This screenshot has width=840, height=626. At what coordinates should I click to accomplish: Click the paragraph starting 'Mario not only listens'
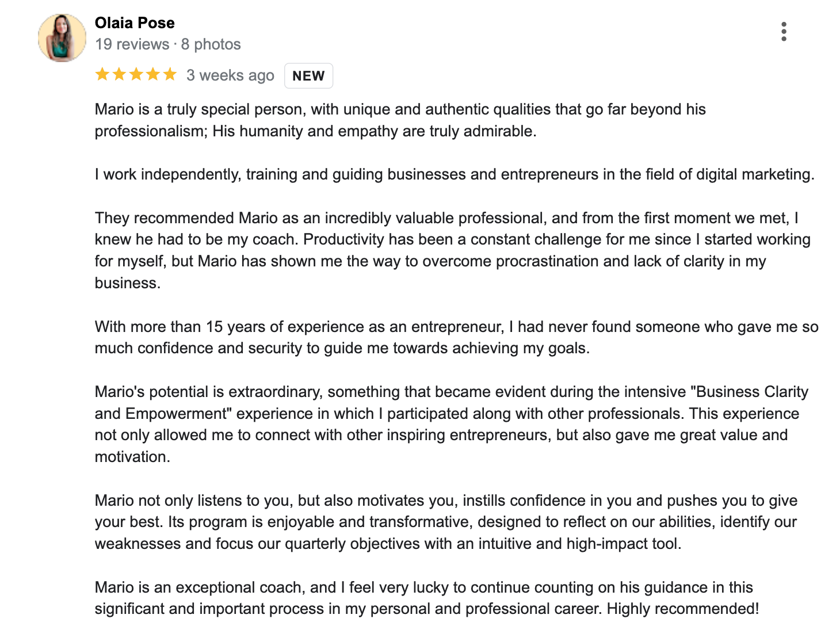[446, 522]
